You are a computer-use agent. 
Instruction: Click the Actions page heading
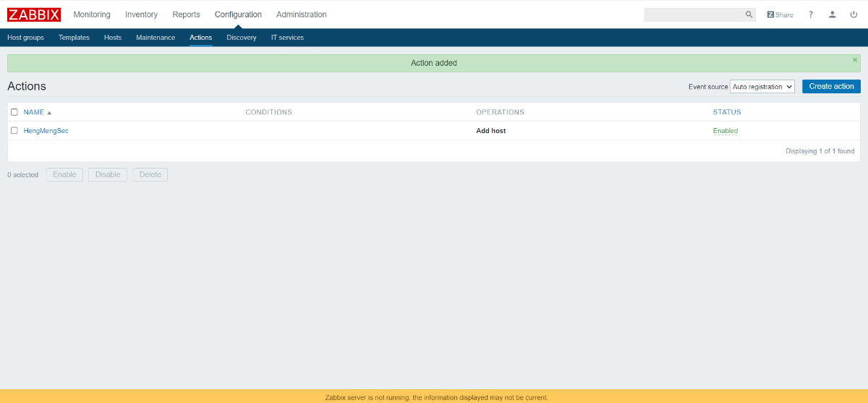click(27, 86)
